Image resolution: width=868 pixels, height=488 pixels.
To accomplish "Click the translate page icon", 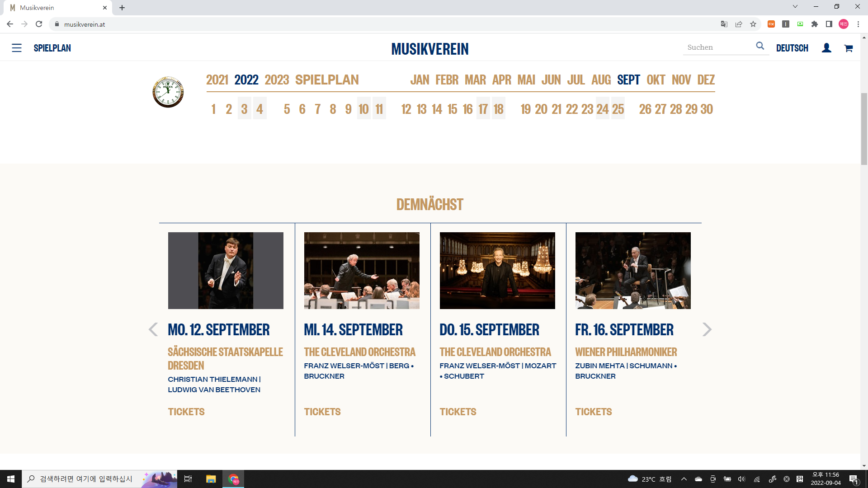I will [x=724, y=24].
